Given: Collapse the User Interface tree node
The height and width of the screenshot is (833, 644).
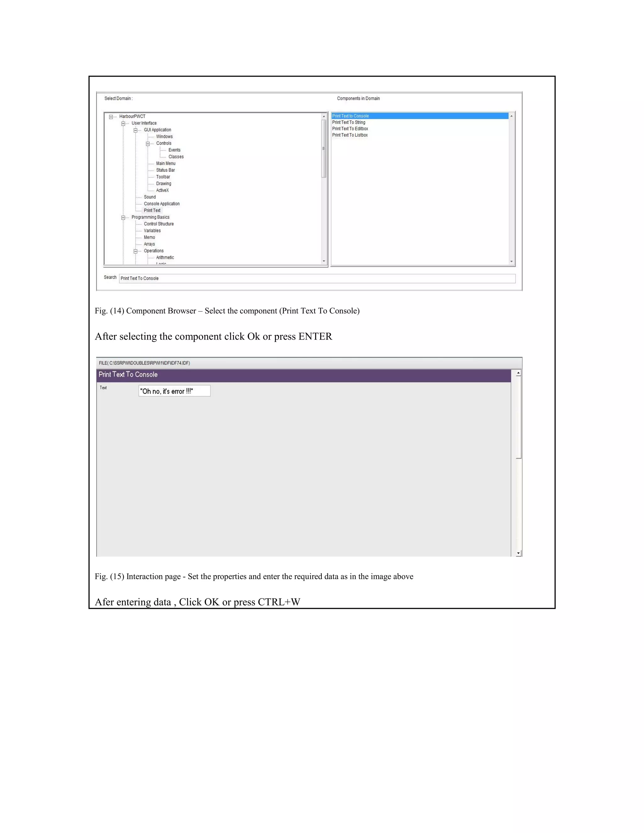Looking at the screenshot, I should [123, 124].
